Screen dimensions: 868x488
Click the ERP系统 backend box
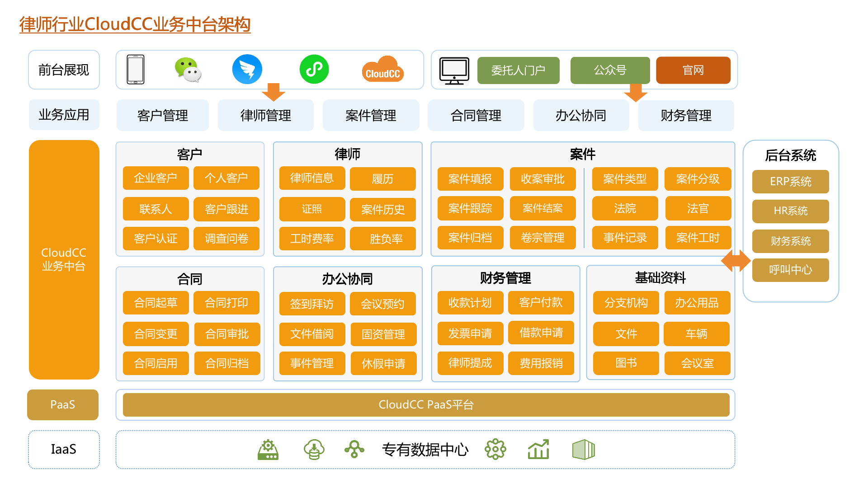point(790,182)
